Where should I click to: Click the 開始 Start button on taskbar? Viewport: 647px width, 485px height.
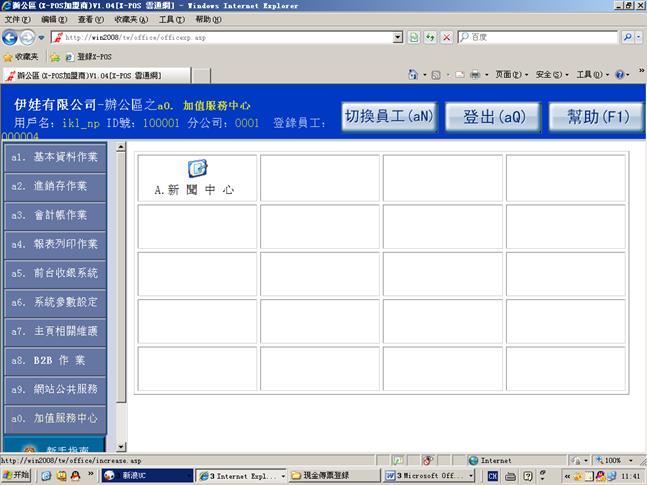click(x=17, y=476)
